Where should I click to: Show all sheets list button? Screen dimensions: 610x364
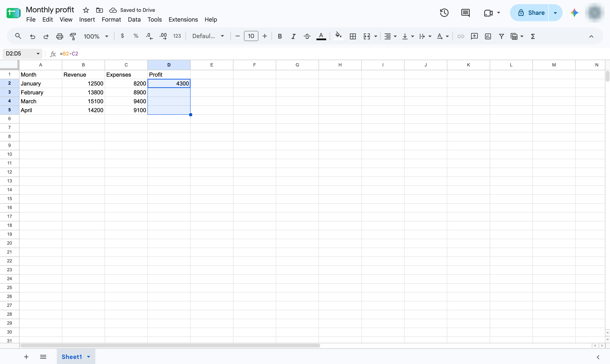(x=43, y=357)
